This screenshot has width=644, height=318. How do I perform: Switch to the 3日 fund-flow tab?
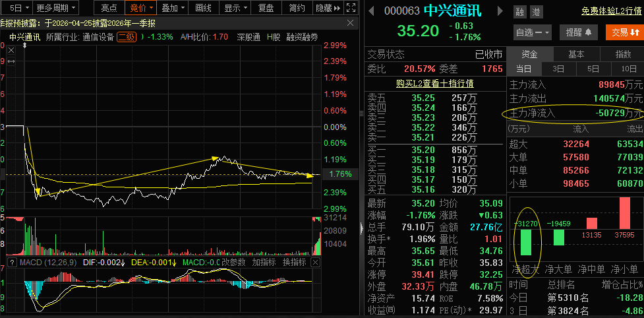[x=559, y=69]
